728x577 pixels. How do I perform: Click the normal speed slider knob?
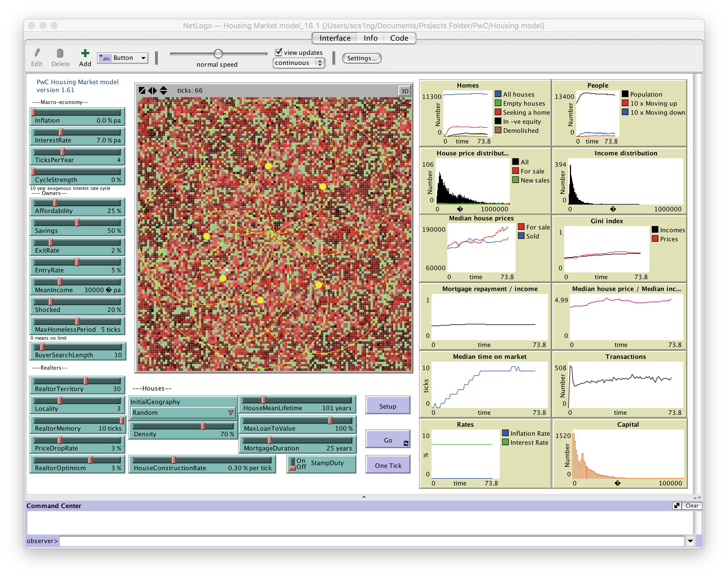pyautogui.click(x=218, y=54)
